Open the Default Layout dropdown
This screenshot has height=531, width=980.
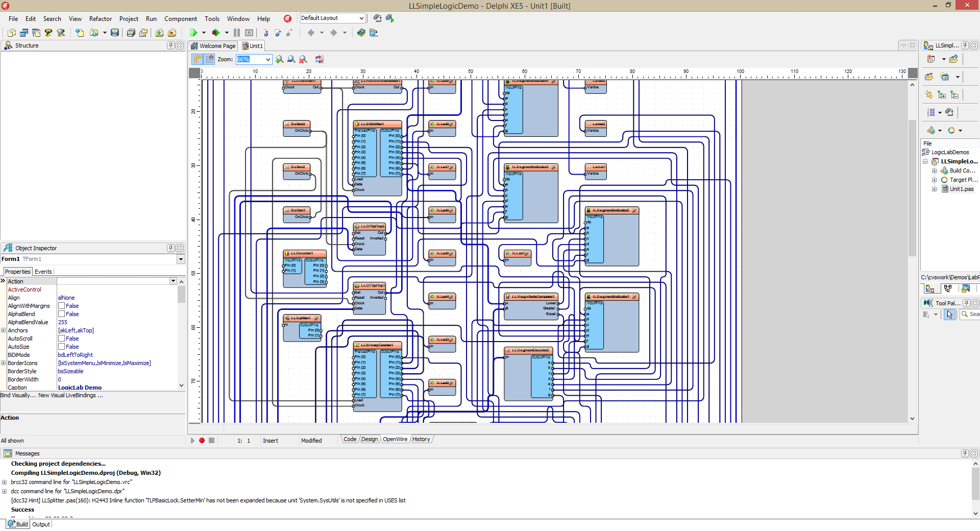[x=361, y=18]
